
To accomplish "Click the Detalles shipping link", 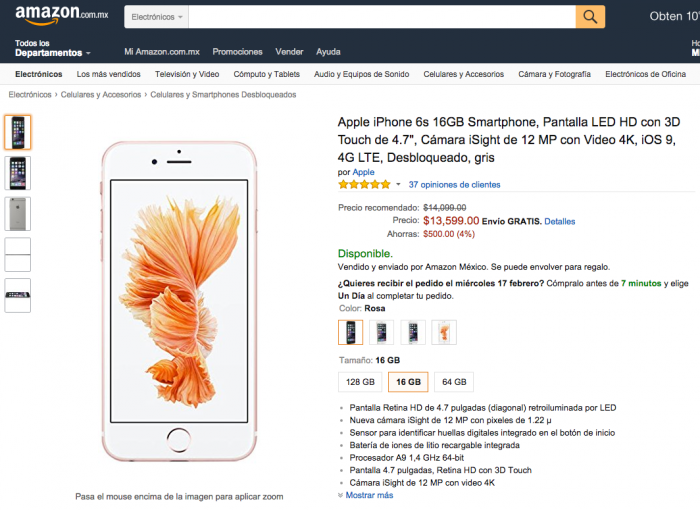I will 560,221.
